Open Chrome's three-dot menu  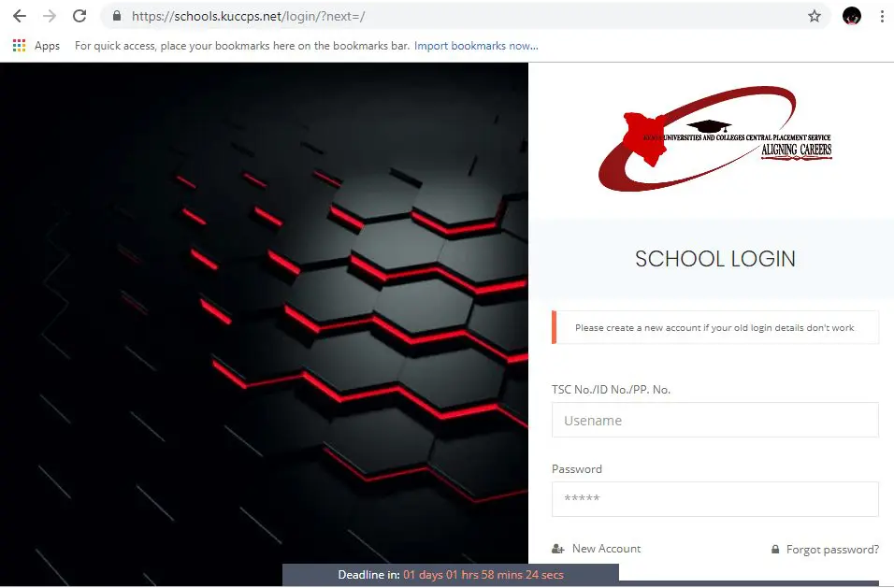coord(881,16)
